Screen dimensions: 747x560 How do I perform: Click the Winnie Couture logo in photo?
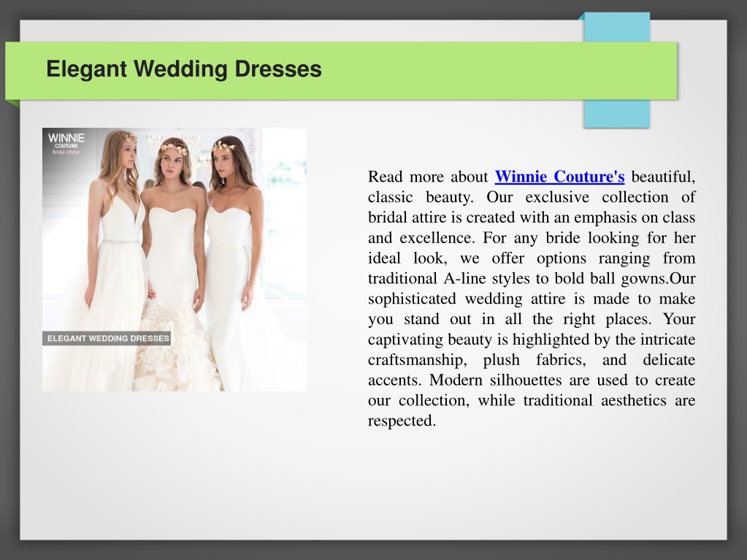tap(66, 143)
